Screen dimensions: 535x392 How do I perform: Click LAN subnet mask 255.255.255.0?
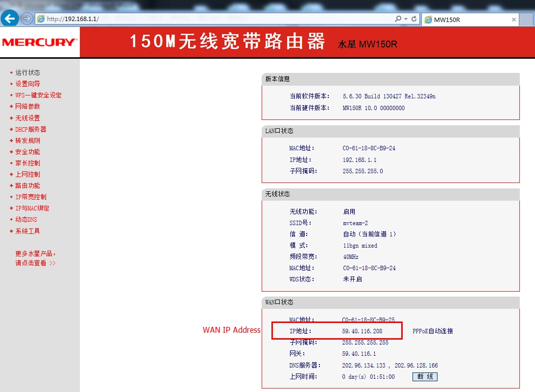click(363, 171)
